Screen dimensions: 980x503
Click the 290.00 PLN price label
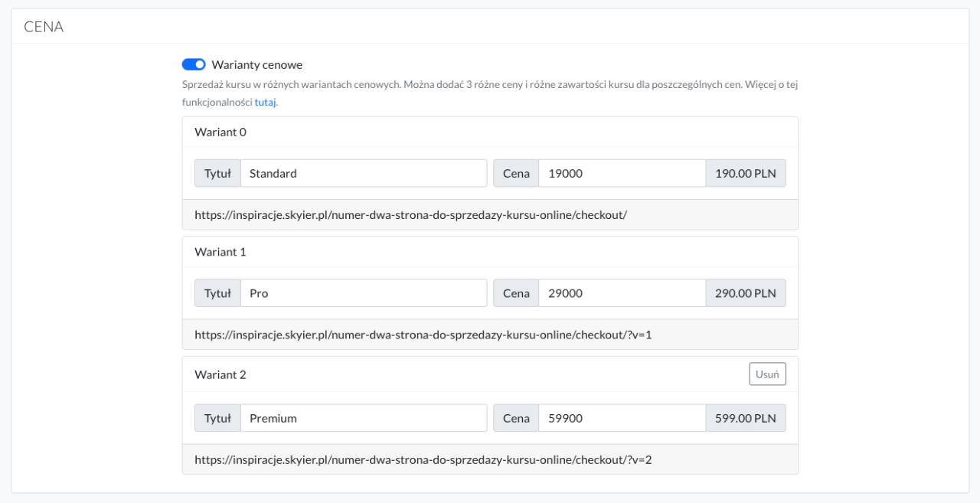745,293
